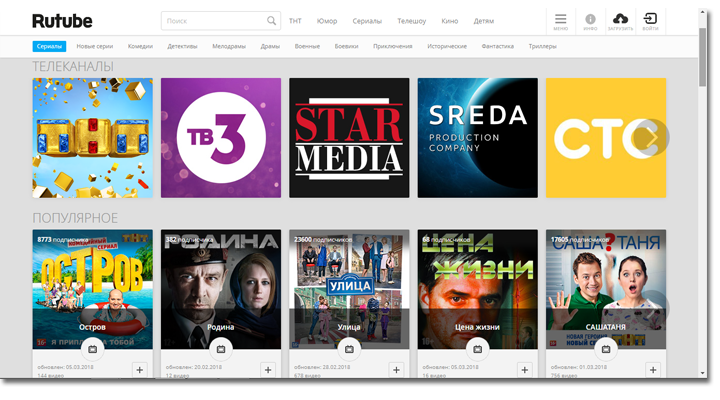Switch to Фантастика genre tab

pos(498,46)
